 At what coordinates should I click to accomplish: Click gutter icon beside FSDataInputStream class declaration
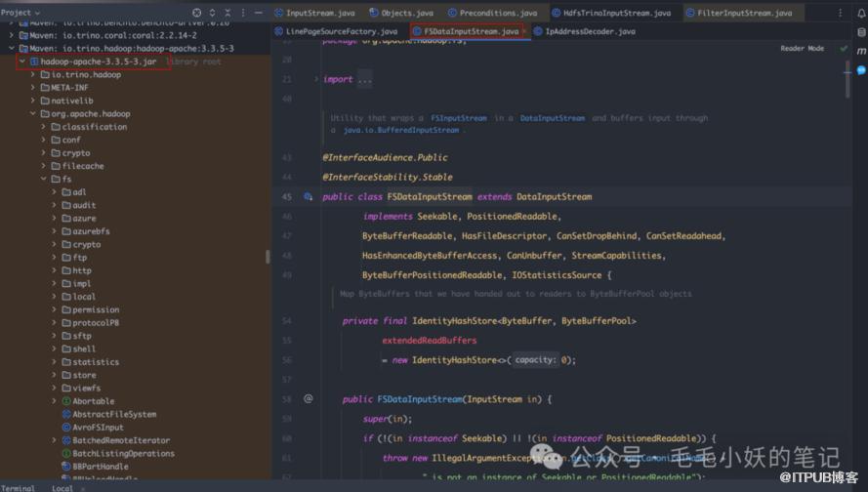(309, 197)
